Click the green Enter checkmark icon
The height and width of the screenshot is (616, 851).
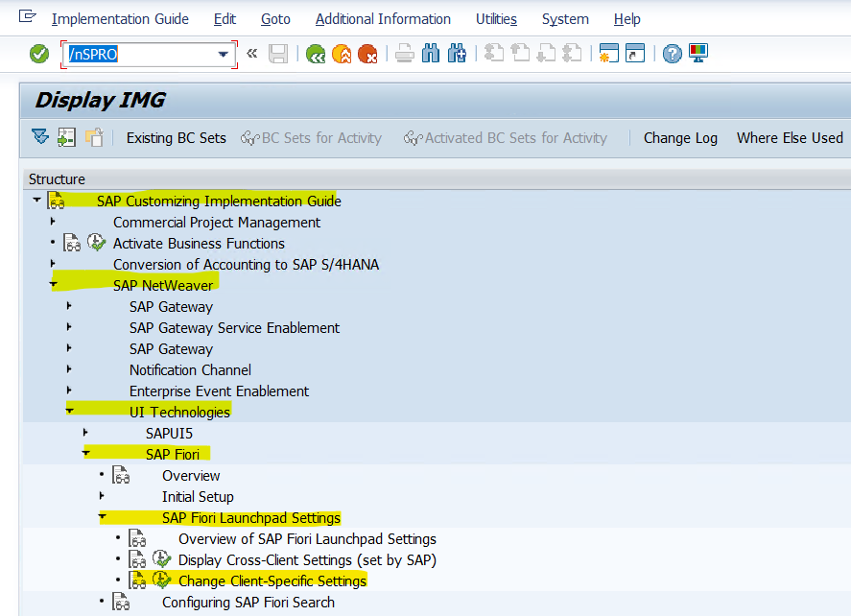[39, 54]
